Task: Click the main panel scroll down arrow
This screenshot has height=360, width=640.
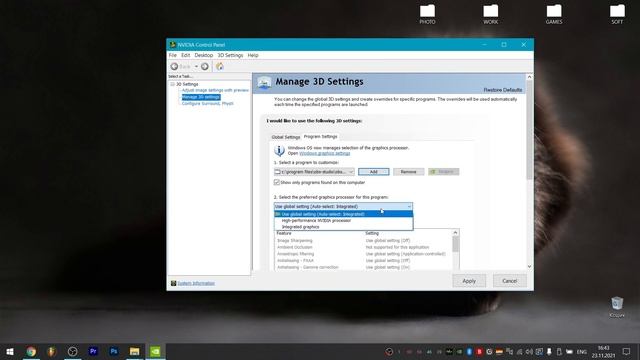Action: pyautogui.click(x=529, y=267)
